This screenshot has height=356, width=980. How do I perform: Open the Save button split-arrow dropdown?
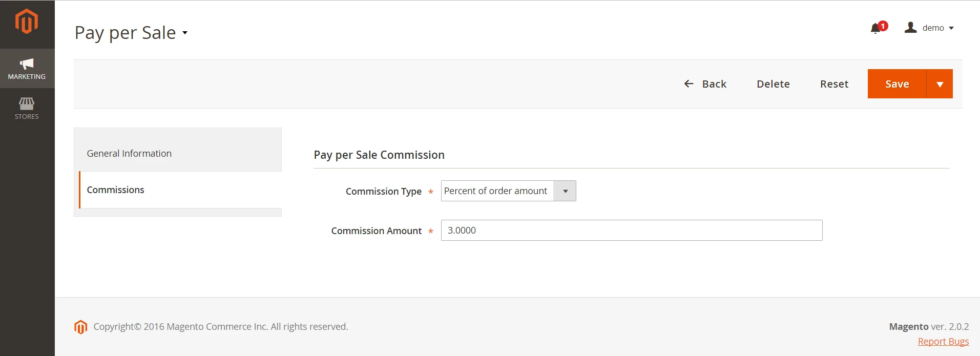click(x=940, y=83)
